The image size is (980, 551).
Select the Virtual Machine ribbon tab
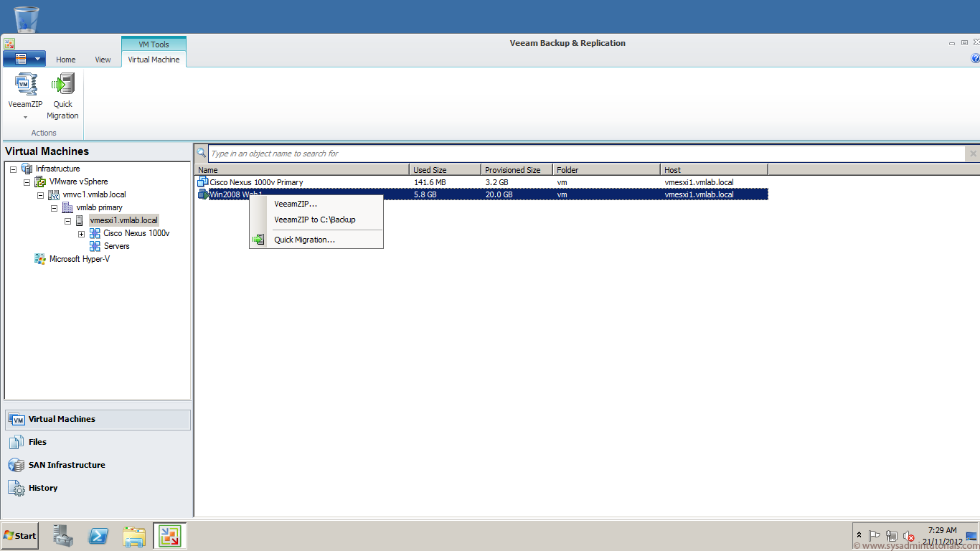(x=154, y=60)
